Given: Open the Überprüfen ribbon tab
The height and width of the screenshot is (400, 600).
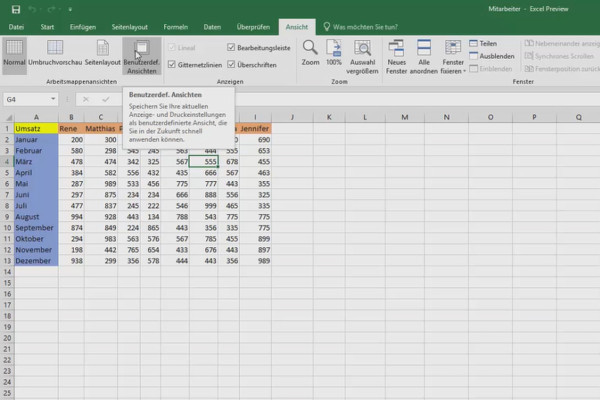Looking at the screenshot, I should [253, 27].
